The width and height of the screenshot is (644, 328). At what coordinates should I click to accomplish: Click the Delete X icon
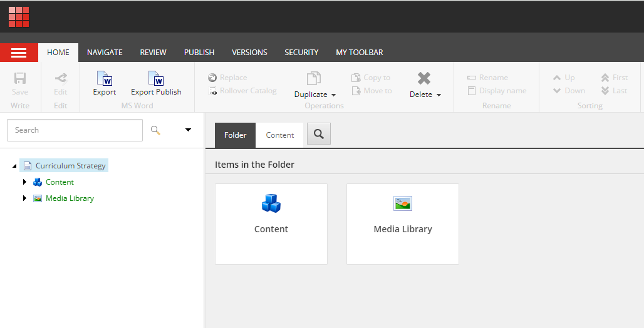point(424,78)
